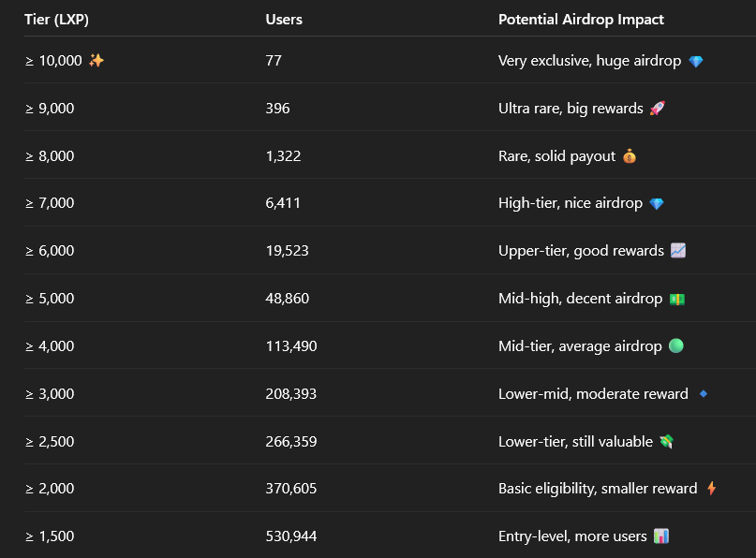Select the Users column header
Image resolution: width=756 pixels, height=558 pixels.
point(284,20)
